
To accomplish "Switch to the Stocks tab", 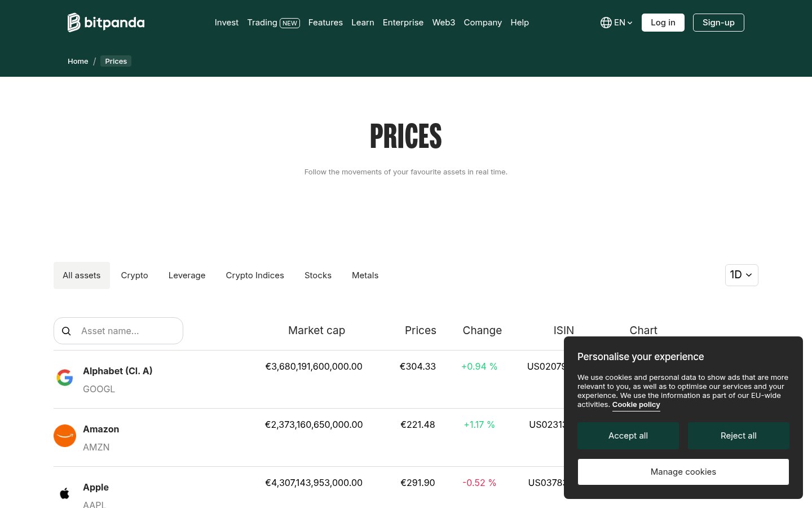I will [318, 275].
